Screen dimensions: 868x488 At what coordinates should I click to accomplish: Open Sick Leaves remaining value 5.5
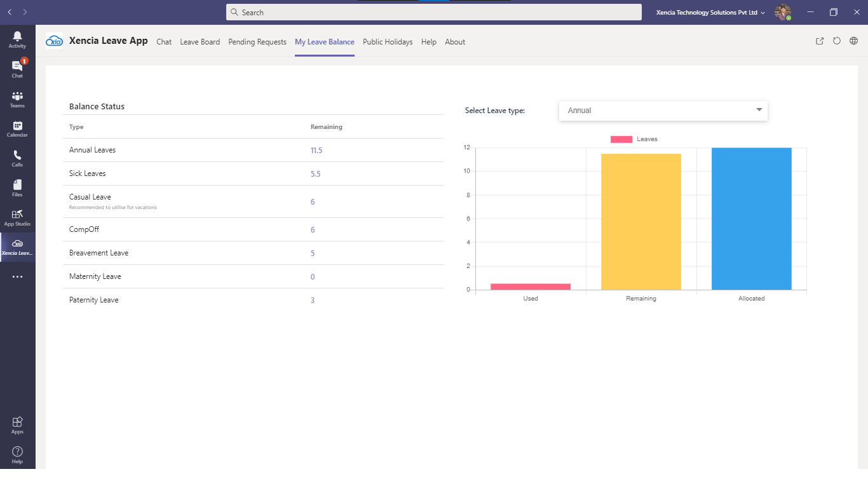point(315,173)
